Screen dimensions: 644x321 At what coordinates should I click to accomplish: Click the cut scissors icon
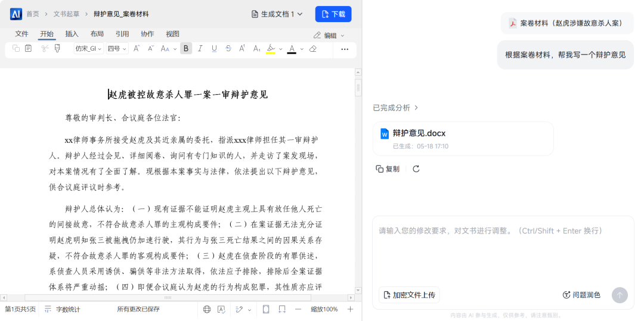click(45, 48)
